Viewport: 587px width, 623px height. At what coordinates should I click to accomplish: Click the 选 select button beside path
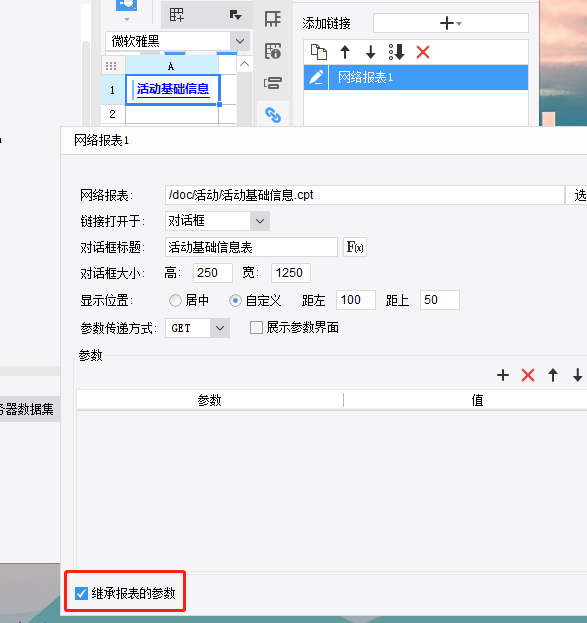point(577,195)
